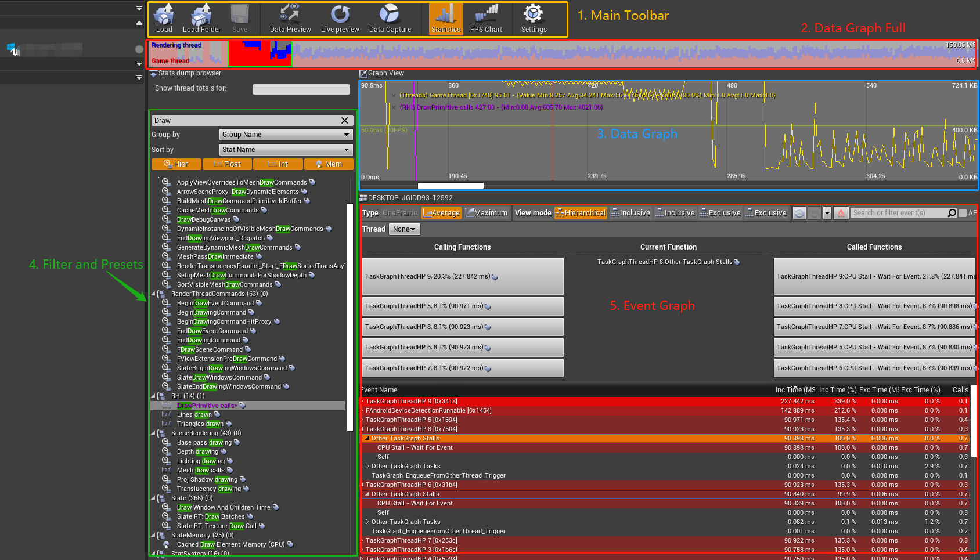Collapse the Other TaskGraph Stalls row
This screenshot has width=980, height=560.
click(367, 438)
